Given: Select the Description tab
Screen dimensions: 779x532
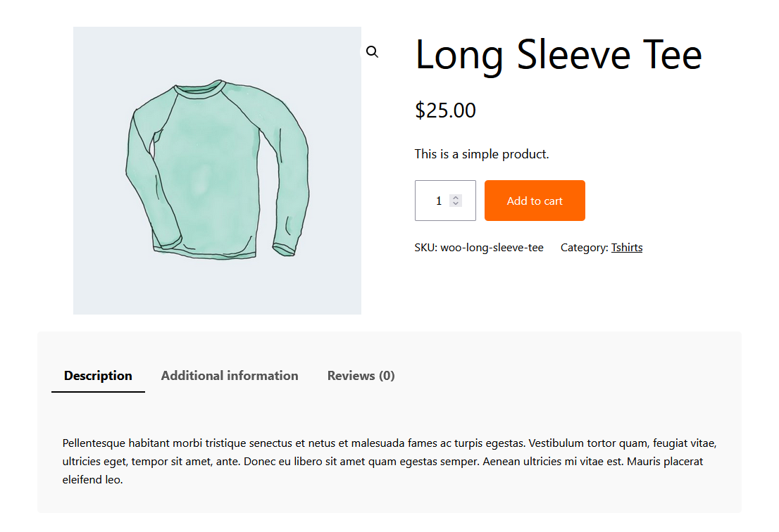Looking at the screenshot, I should 98,375.
